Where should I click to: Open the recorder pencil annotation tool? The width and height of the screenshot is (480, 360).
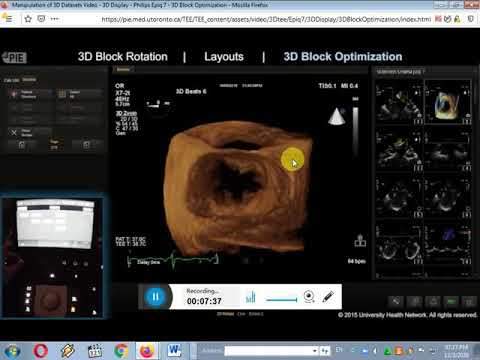pyautogui.click(x=328, y=296)
